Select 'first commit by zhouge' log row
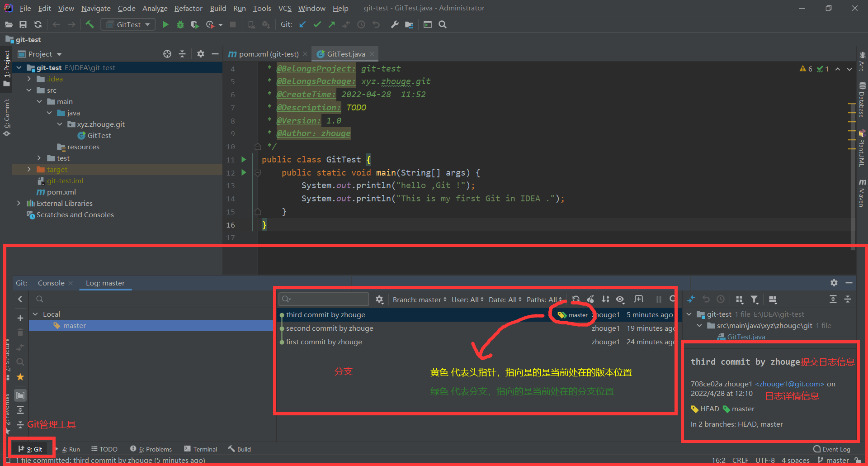This screenshot has height=466, width=868. click(x=476, y=342)
